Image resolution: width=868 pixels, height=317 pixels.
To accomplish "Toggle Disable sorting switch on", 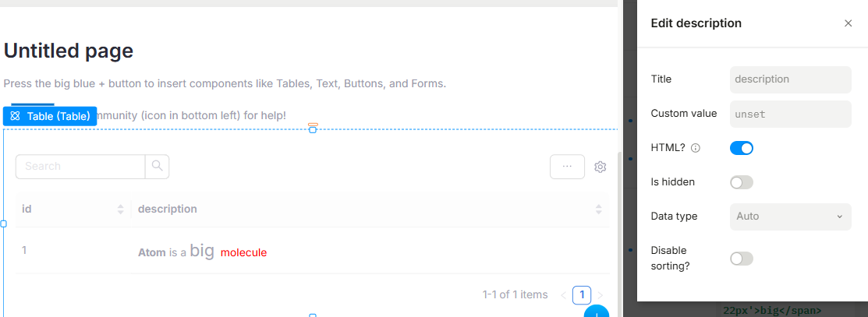I will click(741, 259).
